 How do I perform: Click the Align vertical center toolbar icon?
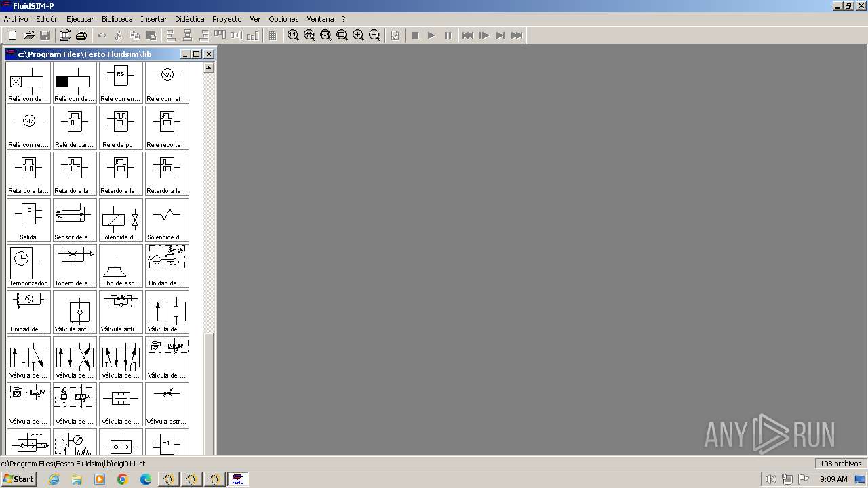(x=236, y=35)
